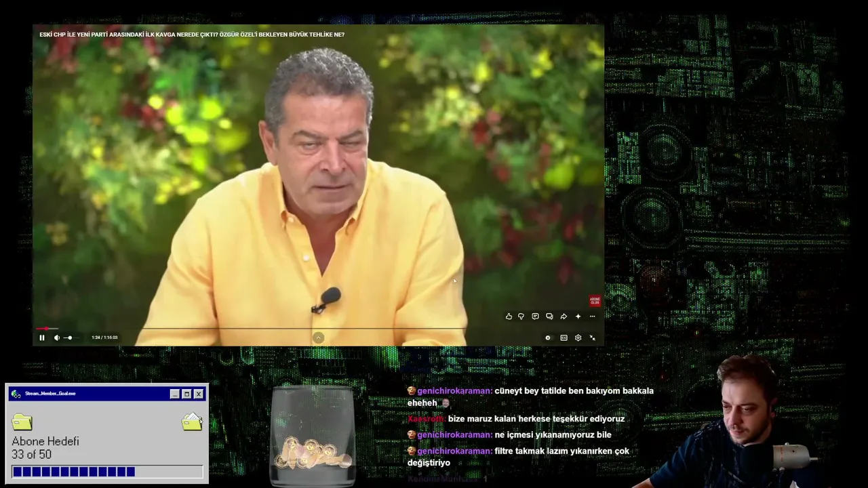Click the emote before 'filtre takmak lazım' message
Screen dimensions: 868x488
(x=412, y=451)
